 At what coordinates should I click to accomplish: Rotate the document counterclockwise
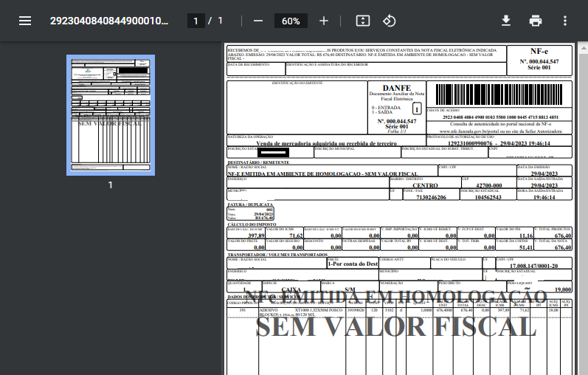coord(390,21)
